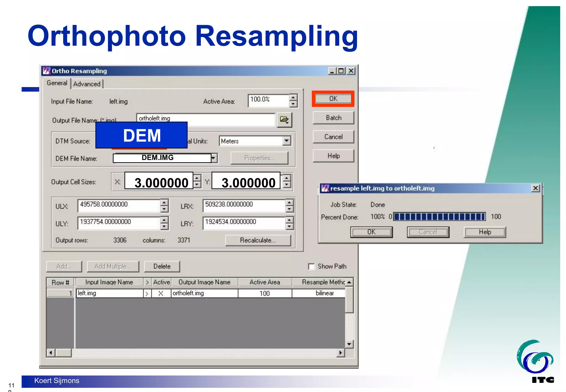Minimize the Ortho Resampling window
Viewport: 566px width, 392px height.
(x=332, y=71)
